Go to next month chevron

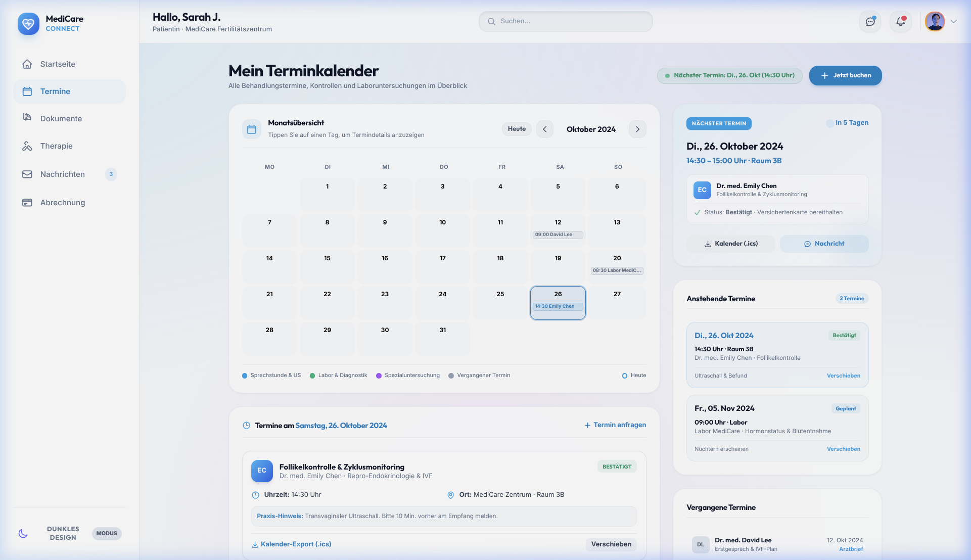pyautogui.click(x=638, y=129)
